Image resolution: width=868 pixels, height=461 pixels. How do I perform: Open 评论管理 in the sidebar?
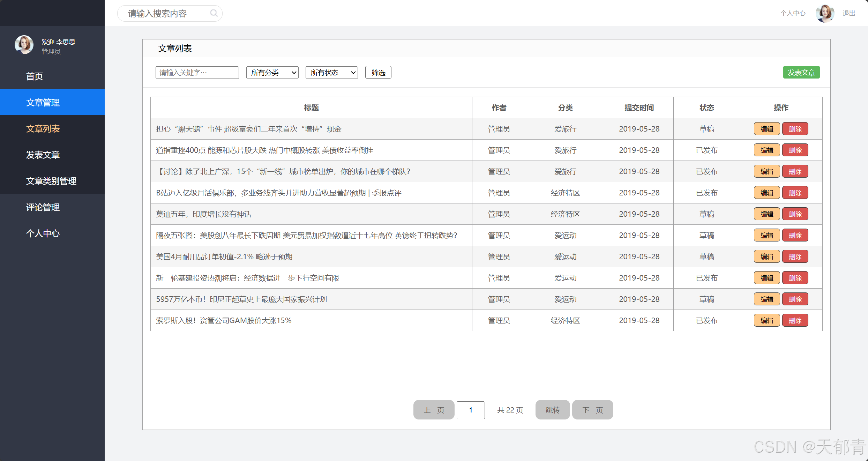(x=52, y=207)
